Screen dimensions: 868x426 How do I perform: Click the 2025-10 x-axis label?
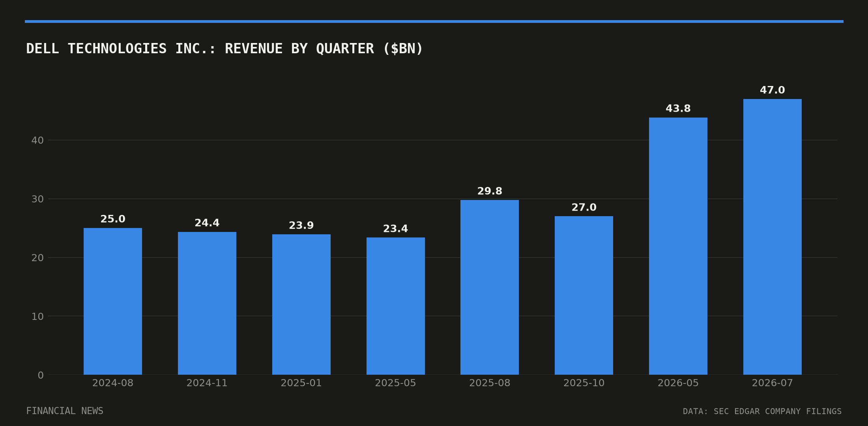tap(584, 383)
